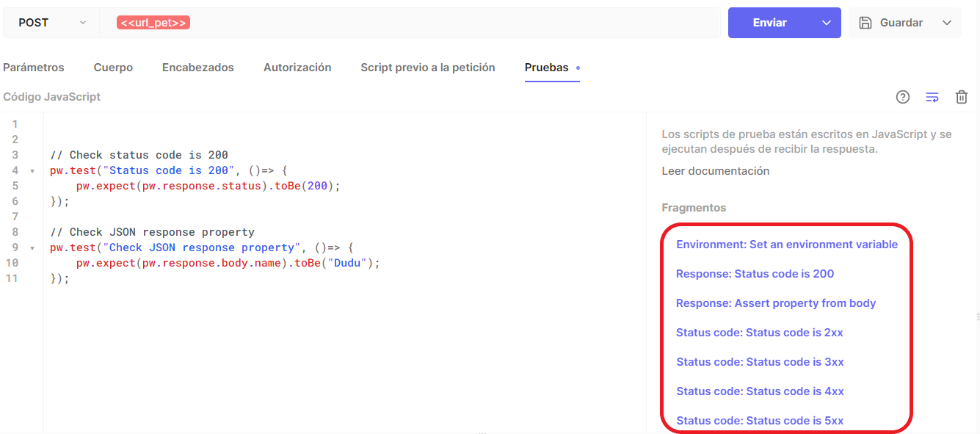Open the help icon above the editor

tap(903, 97)
